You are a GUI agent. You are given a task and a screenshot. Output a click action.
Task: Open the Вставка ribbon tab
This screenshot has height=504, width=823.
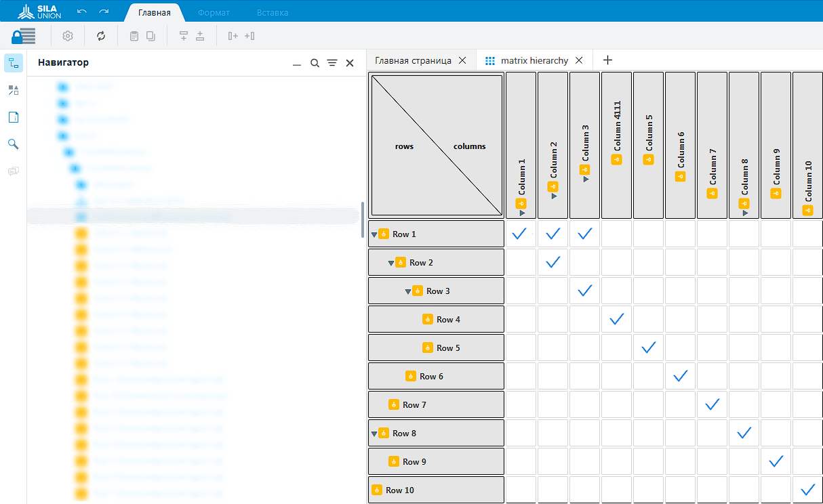273,12
